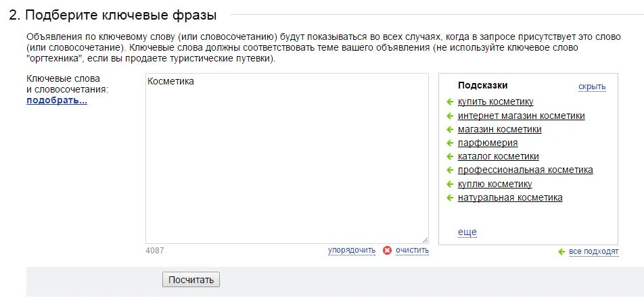Expand more suggestions with 'еще'

pos(467,232)
